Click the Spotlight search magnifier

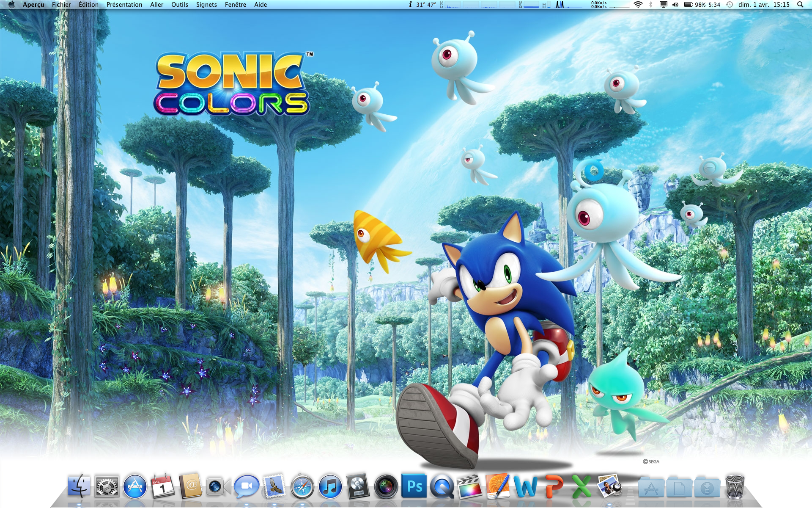pos(800,5)
